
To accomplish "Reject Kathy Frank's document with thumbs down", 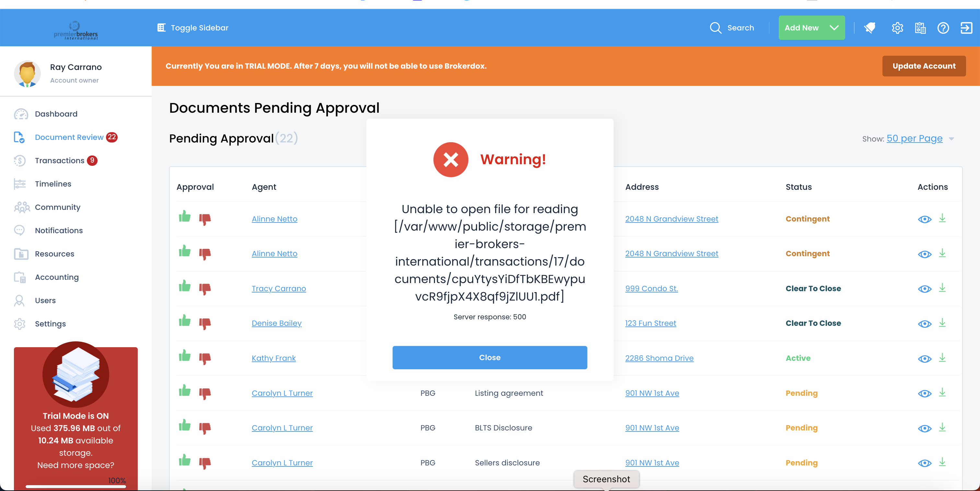I will tap(205, 359).
